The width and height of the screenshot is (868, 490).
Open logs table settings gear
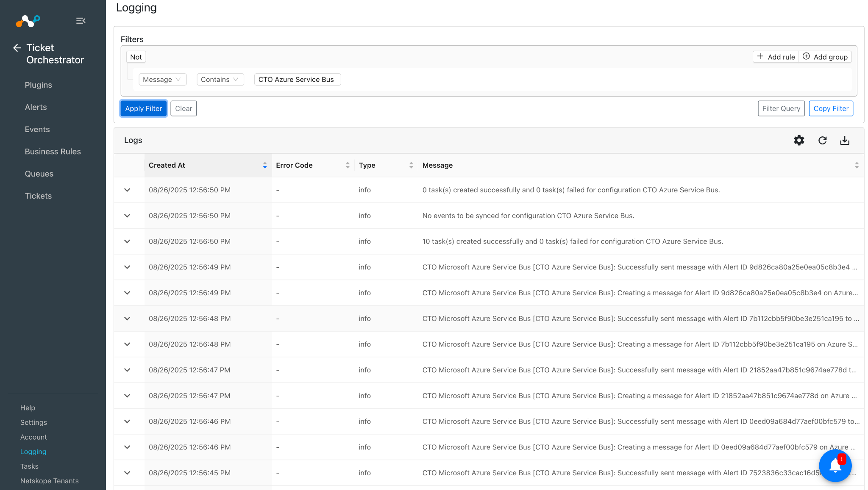[799, 141]
